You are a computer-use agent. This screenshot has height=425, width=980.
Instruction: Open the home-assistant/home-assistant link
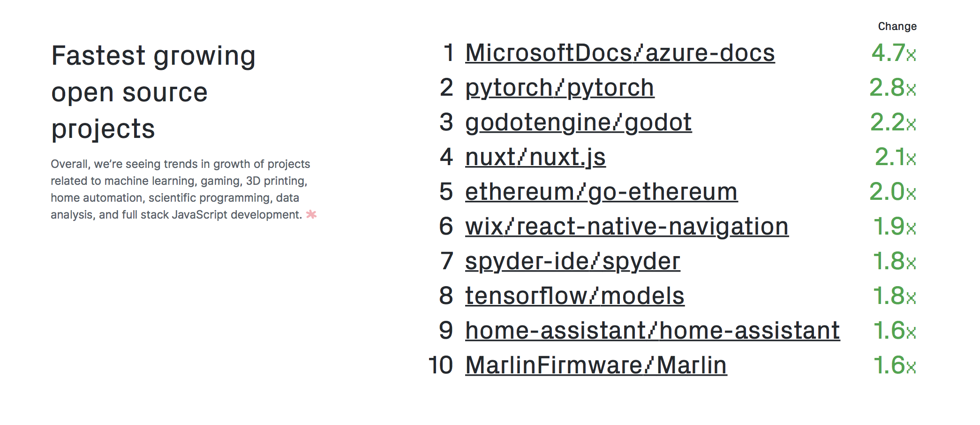(x=652, y=331)
